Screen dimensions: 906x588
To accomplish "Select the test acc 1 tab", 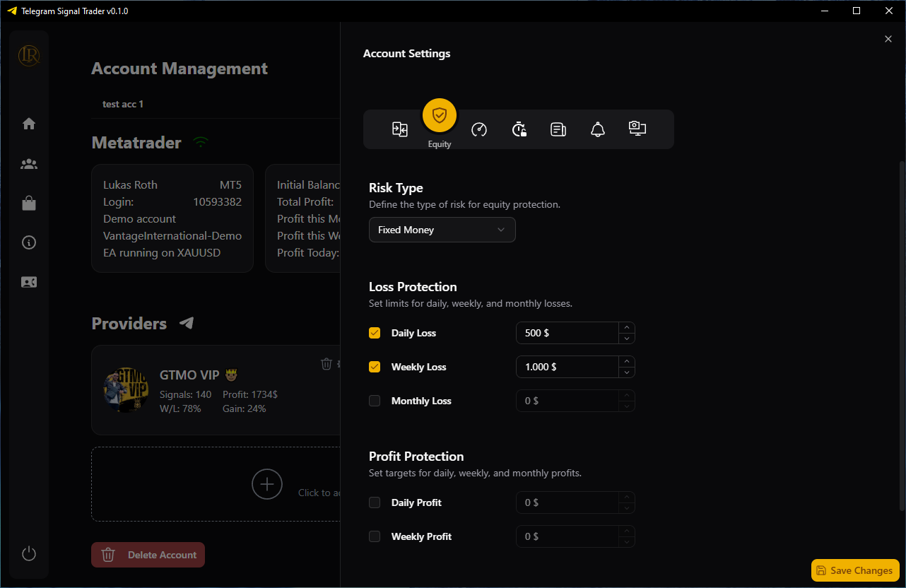I will (x=123, y=104).
